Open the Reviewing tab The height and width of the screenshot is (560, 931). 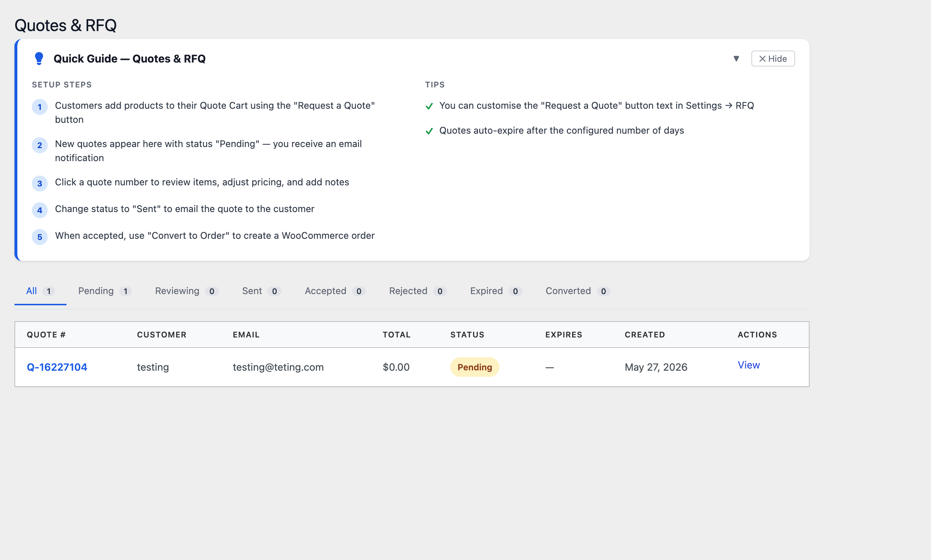coord(187,291)
